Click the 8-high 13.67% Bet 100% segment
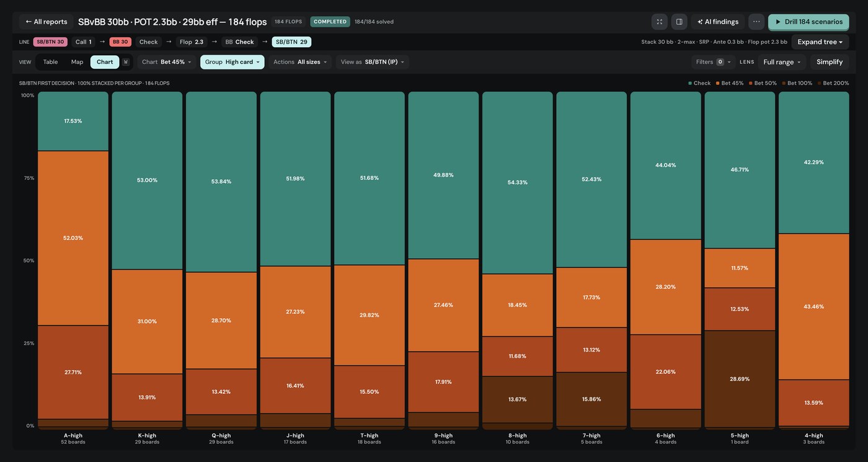 point(518,399)
